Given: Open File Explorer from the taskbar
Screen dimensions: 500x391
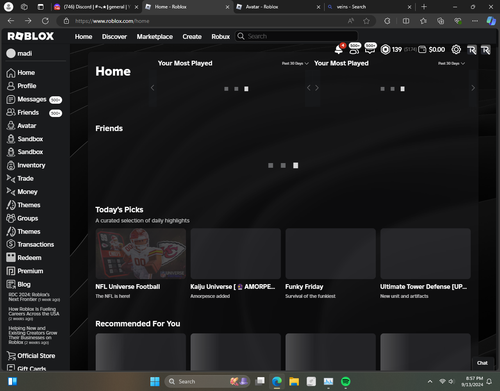Looking at the screenshot, I should tap(294, 381).
